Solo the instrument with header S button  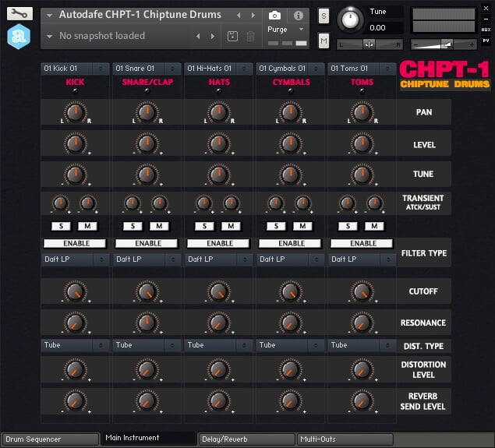(x=324, y=16)
